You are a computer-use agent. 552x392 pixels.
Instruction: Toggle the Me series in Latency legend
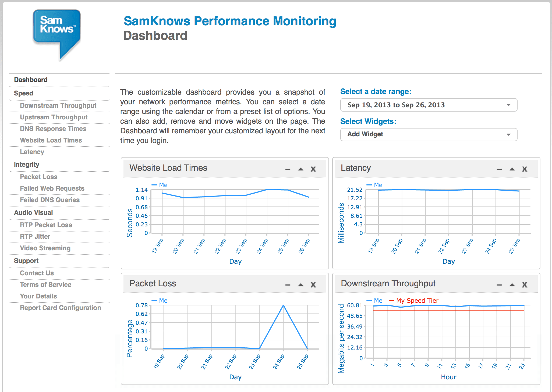pyautogui.click(x=375, y=185)
